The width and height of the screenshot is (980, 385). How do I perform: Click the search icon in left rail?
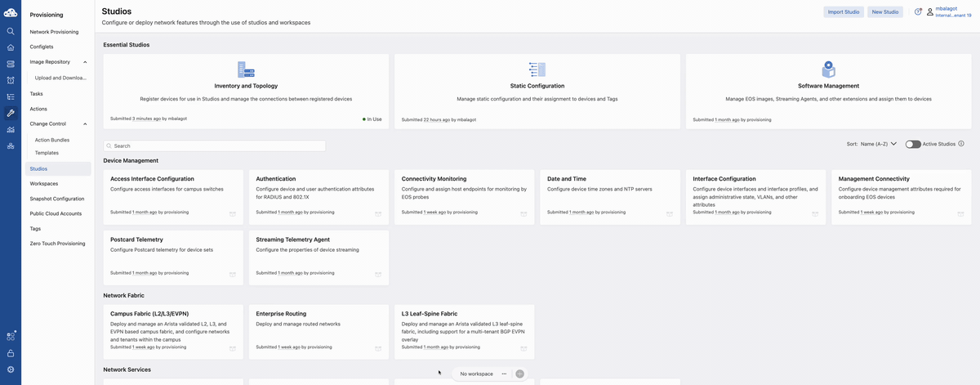[x=11, y=31]
